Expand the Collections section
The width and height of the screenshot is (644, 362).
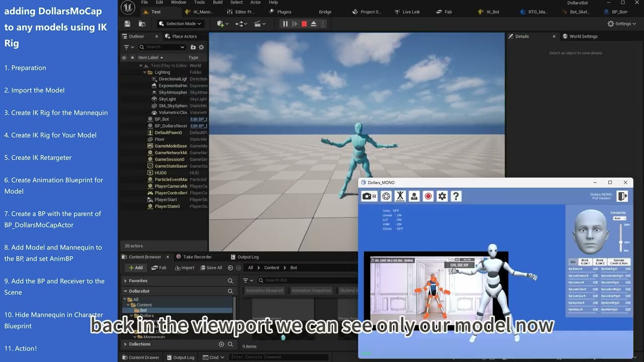click(126, 344)
